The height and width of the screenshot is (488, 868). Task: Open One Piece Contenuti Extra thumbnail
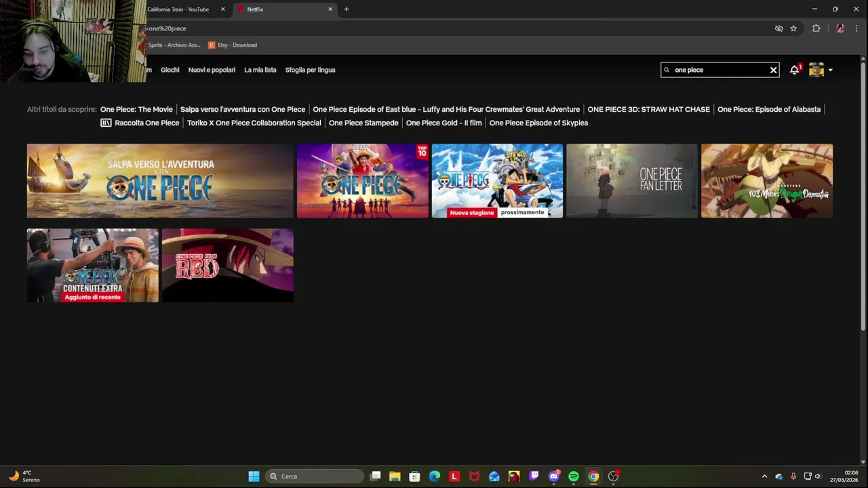pyautogui.click(x=93, y=265)
